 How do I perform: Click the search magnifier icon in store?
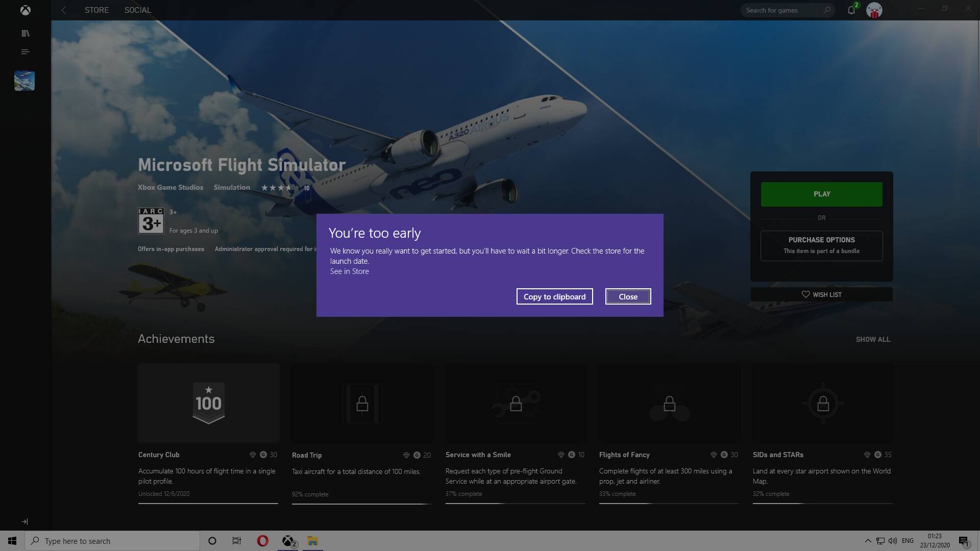click(826, 10)
